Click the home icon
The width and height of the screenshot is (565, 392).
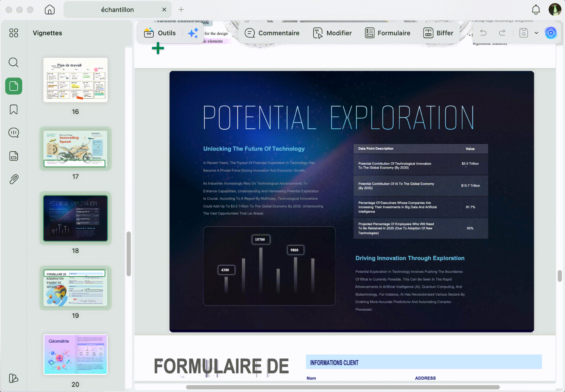coord(50,9)
